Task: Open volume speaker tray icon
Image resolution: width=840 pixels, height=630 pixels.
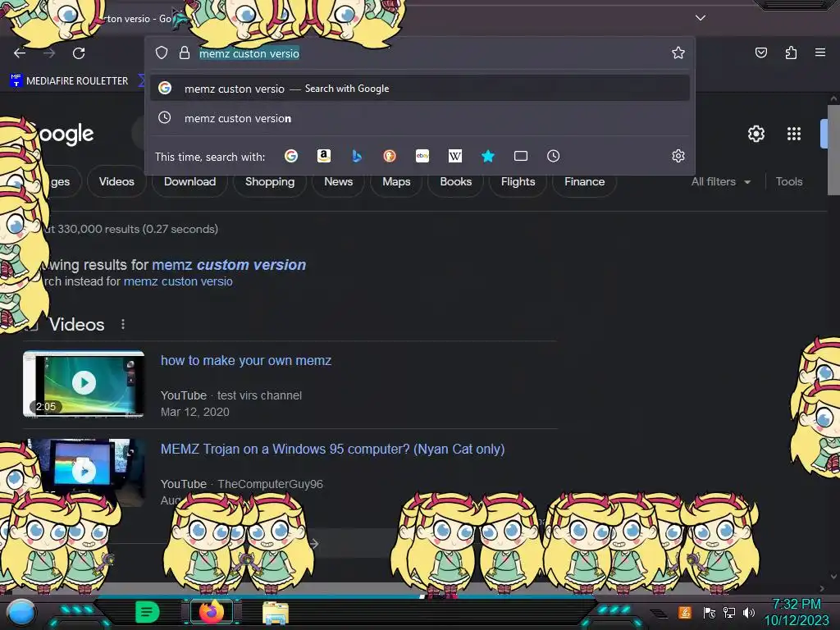Action: tap(748, 612)
